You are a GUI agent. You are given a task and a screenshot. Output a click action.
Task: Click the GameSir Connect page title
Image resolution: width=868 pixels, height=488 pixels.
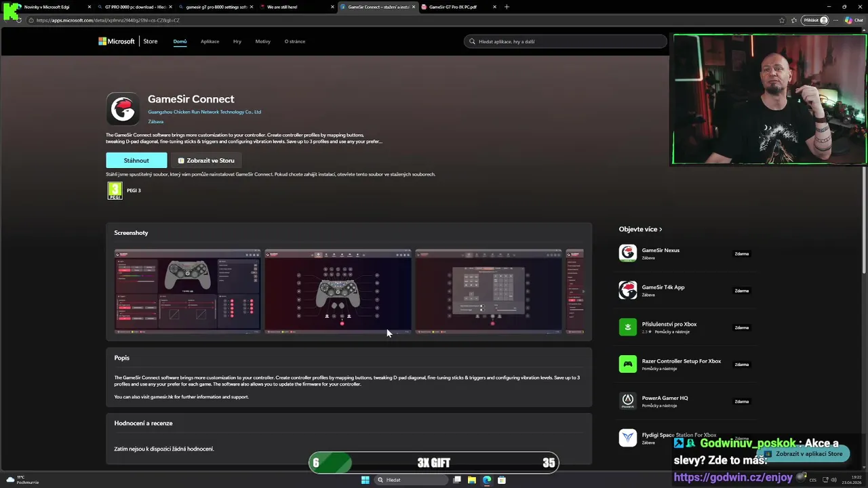(x=191, y=99)
